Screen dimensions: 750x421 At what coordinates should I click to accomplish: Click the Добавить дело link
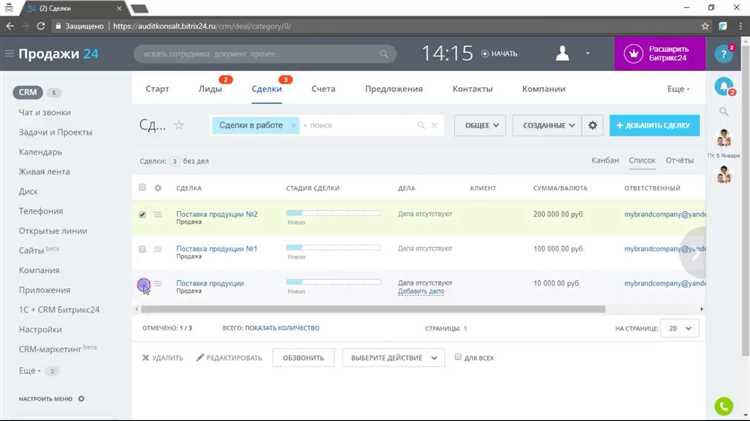click(x=421, y=291)
